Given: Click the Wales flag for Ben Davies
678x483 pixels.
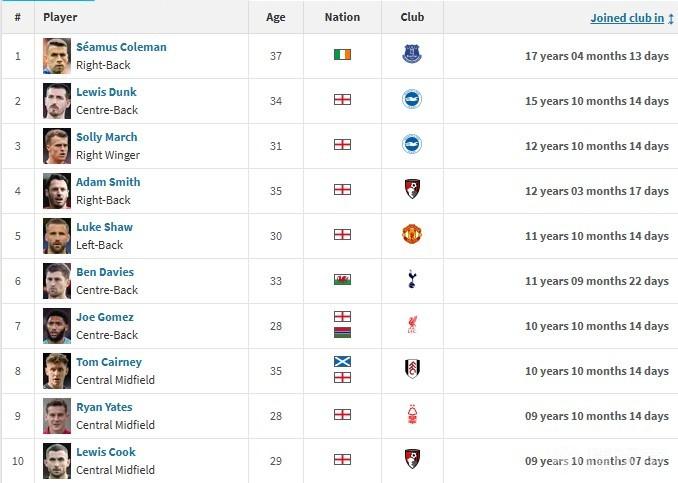Looking at the screenshot, I should pyautogui.click(x=342, y=280).
